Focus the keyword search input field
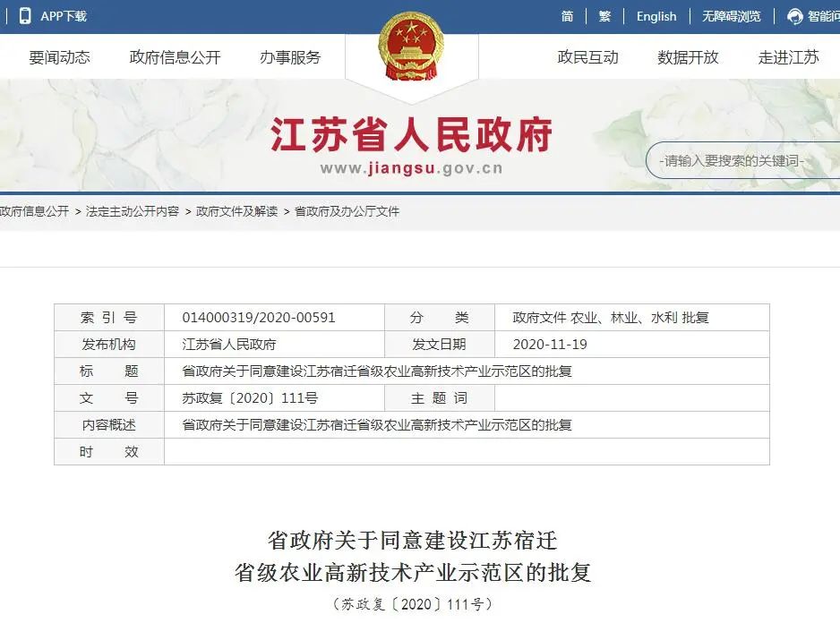The width and height of the screenshot is (840, 640). coord(745,160)
